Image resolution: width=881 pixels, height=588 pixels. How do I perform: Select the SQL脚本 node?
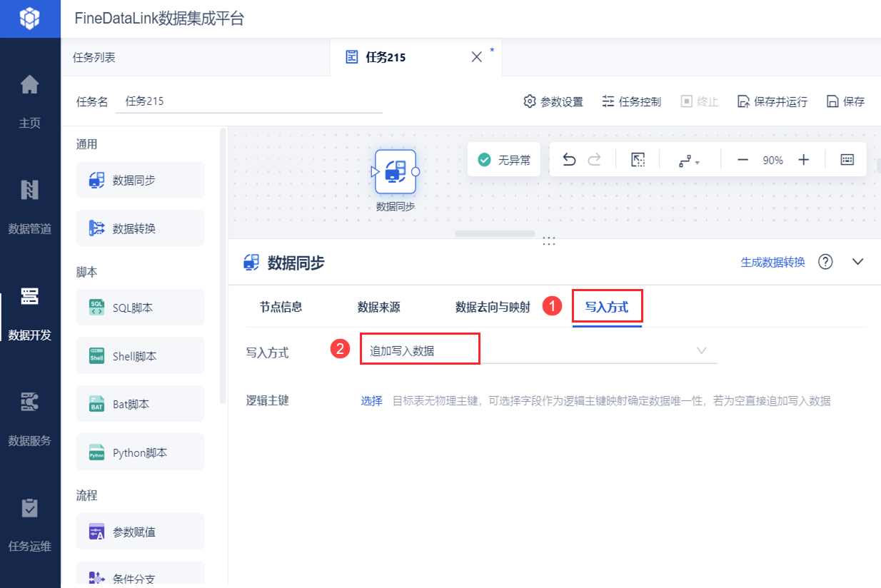point(141,308)
